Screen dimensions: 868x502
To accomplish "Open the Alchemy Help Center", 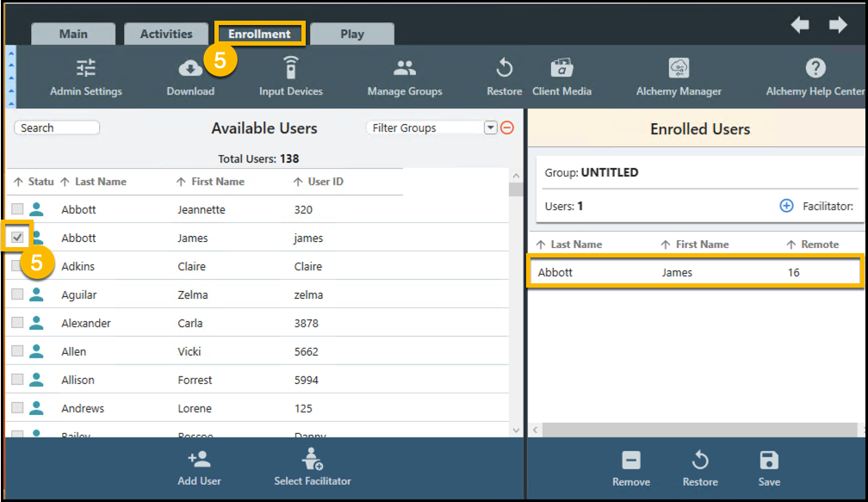I will (815, 69).
